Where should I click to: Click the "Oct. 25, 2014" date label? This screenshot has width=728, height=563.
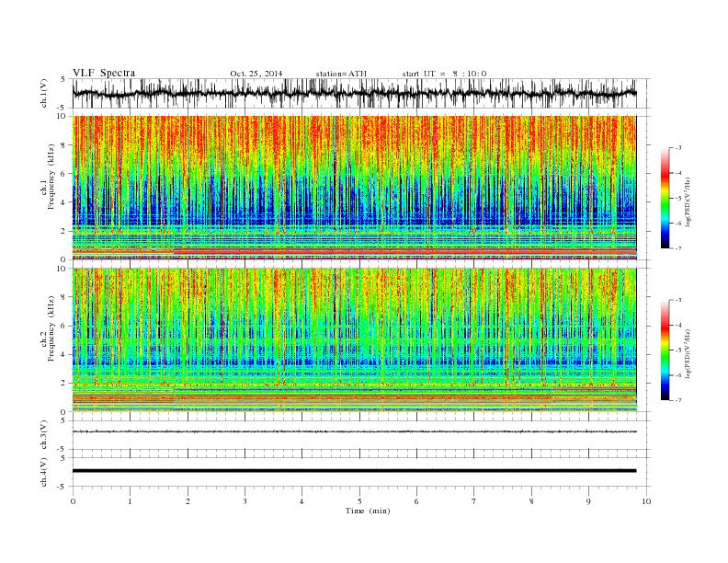point(256,74)
